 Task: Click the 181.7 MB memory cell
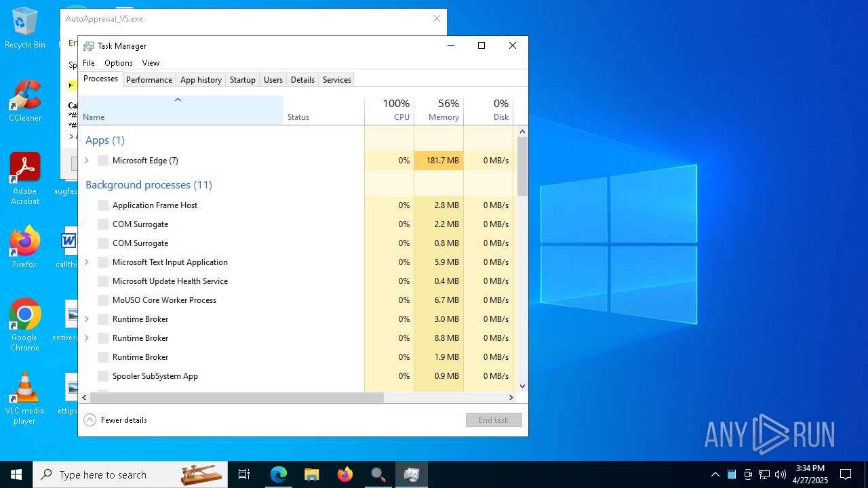439,161
